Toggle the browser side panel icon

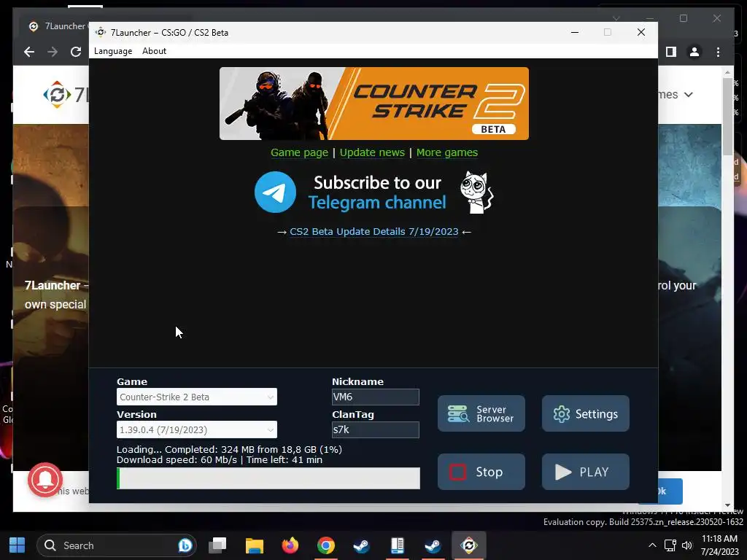click(x=671, y=52)
